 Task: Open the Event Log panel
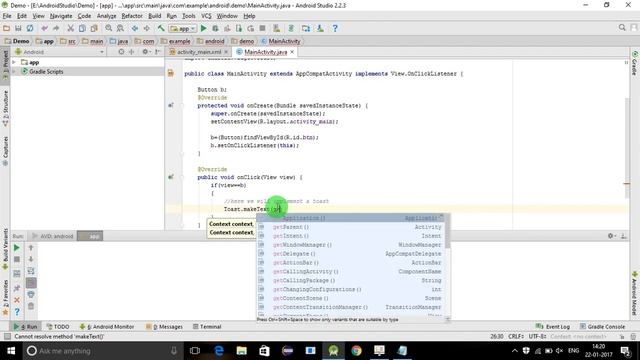[553, 327]
